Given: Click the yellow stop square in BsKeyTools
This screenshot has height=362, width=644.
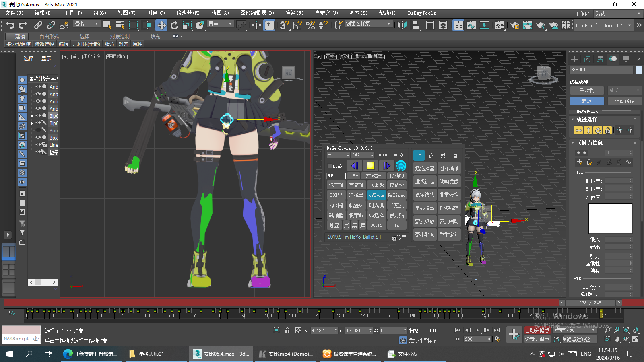Looking at the screenshot, I should click(x=371, y=166).
